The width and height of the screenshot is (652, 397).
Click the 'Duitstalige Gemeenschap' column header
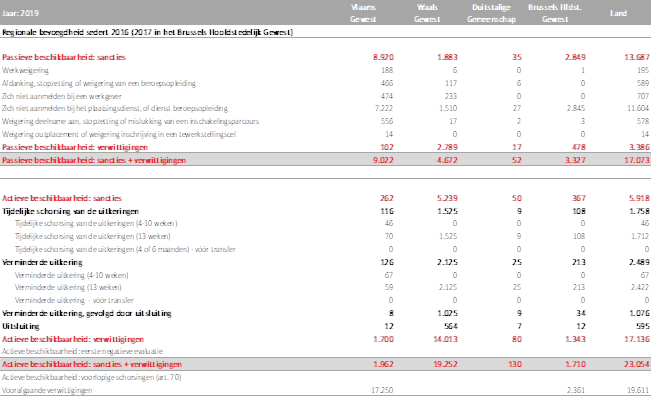[x=491, y=13]
